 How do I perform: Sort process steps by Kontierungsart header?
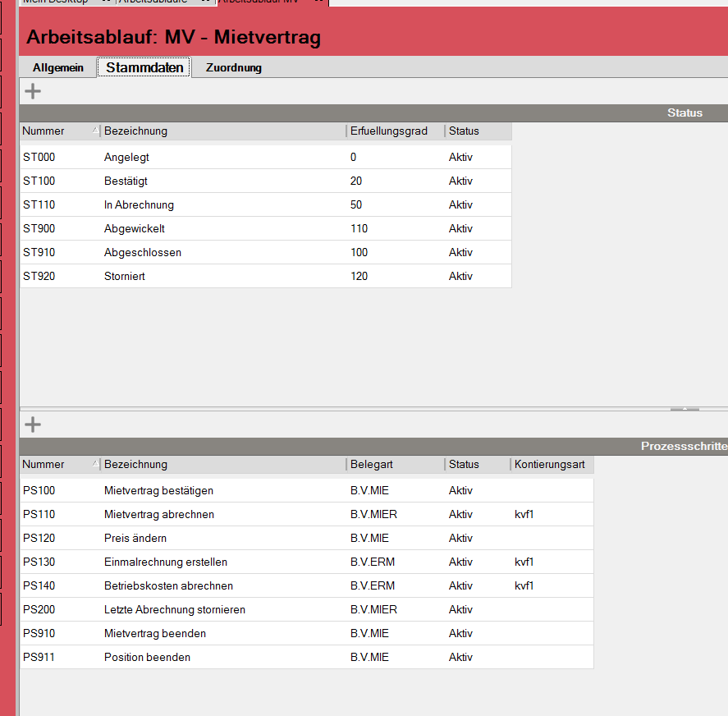click(550, 464)
